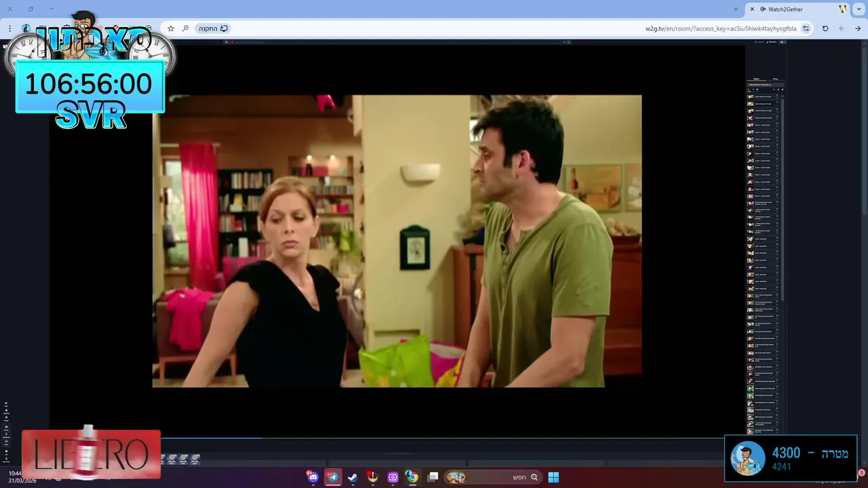This screenshot has height=488, width=868.
Task: Close the Watch2Gether tab
Action: (x=752, y=9)
